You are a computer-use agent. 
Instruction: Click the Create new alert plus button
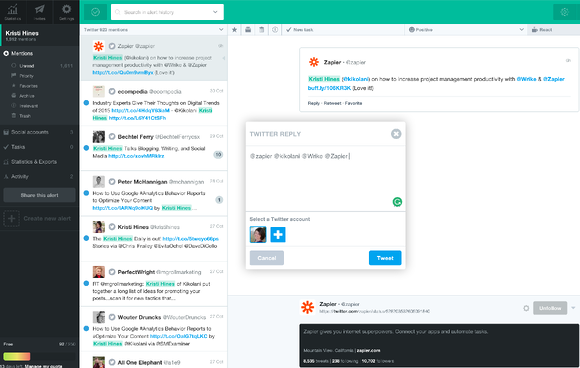11,219
